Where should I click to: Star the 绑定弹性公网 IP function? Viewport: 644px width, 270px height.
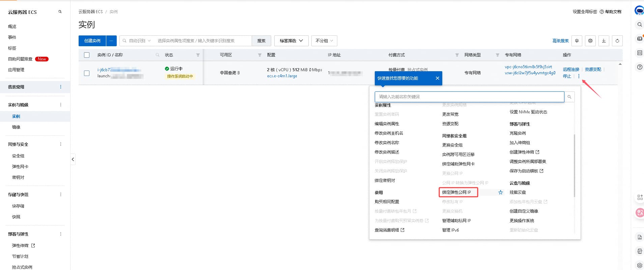(501, 192)
